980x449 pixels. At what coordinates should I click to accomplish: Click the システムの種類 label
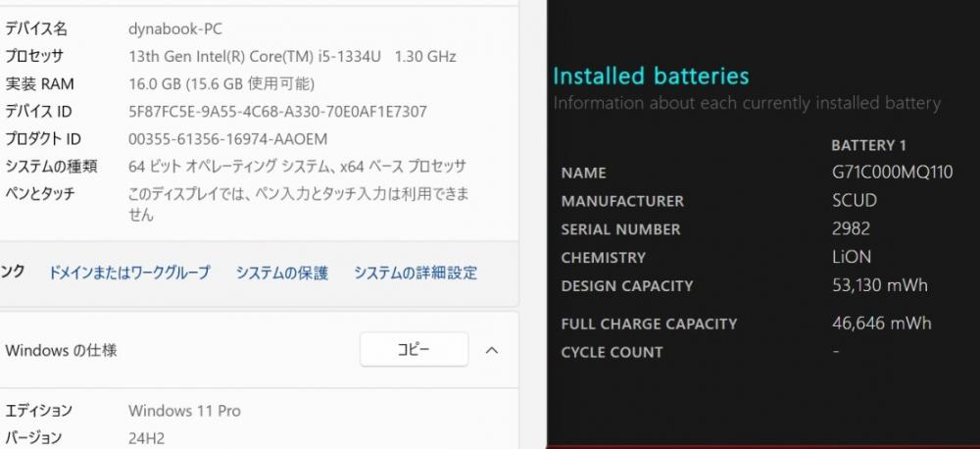pos(51,167)
